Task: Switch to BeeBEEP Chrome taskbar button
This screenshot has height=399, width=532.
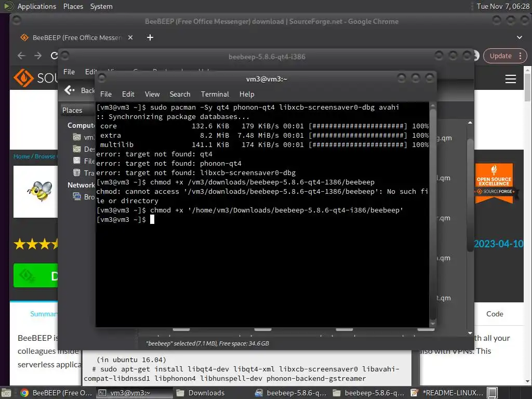Action: 56,393
